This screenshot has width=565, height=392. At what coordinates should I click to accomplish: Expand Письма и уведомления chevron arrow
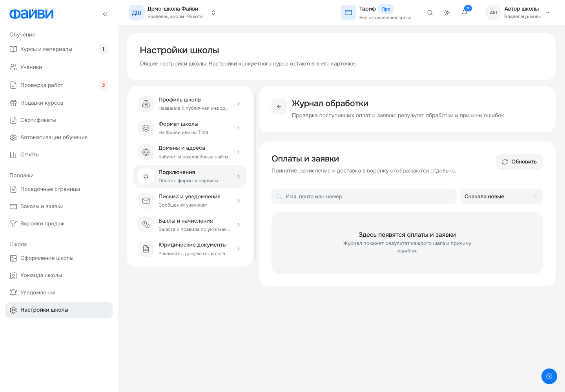click(x=239, y=201)
